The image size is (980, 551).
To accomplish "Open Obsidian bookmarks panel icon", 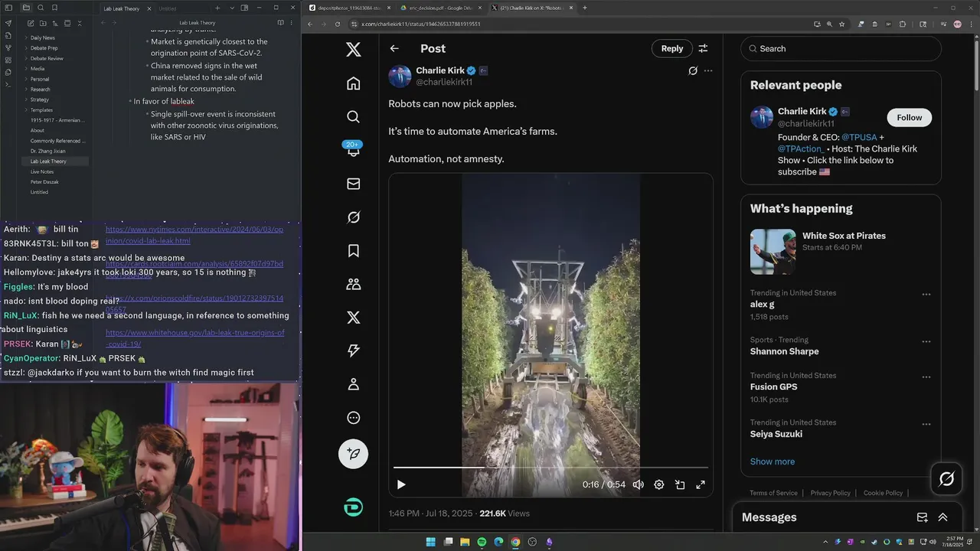I will coord(54,8).
